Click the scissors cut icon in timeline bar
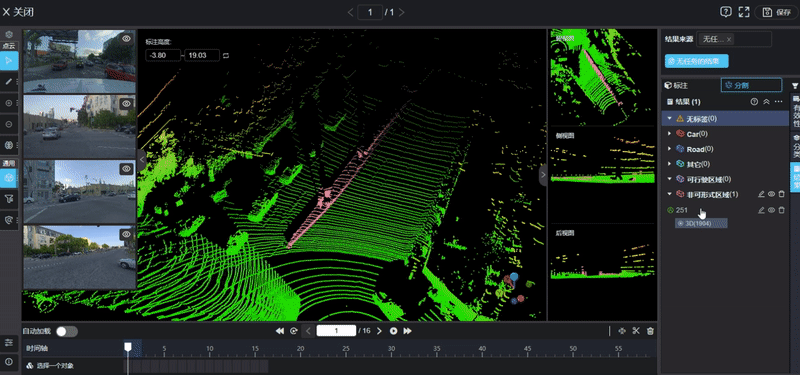This screenshot has width=800, height=375. coord(636,331)
